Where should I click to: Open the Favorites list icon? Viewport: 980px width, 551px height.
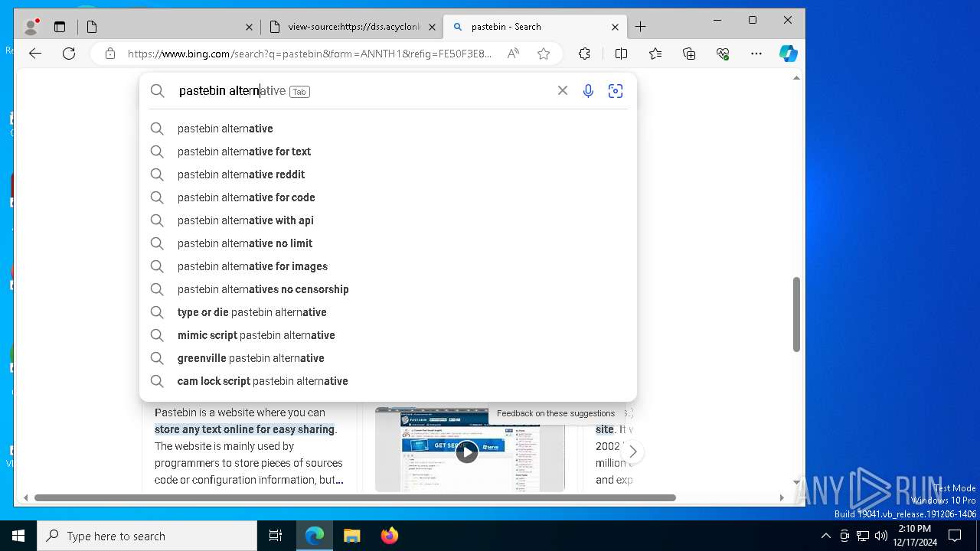(x=655, y=54)
